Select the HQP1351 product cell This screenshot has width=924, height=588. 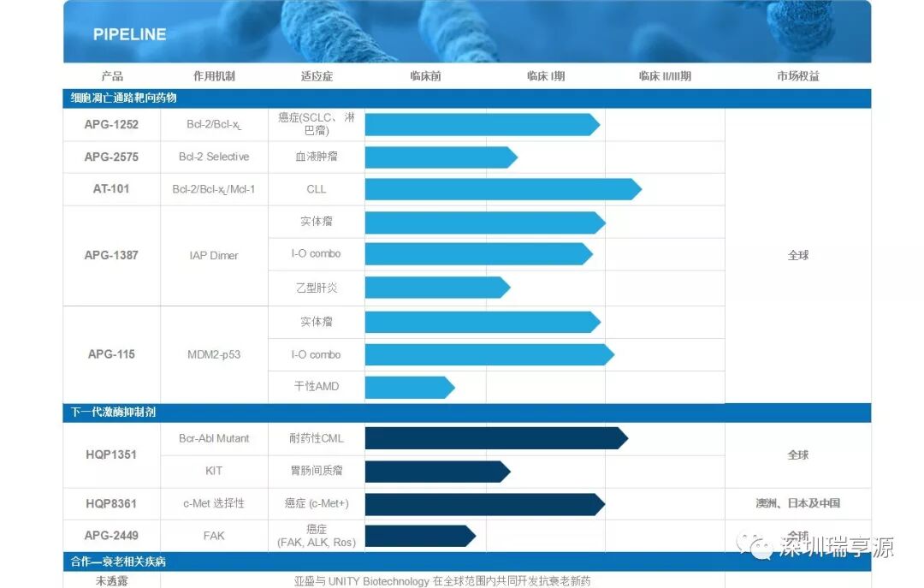pos(111,454)
